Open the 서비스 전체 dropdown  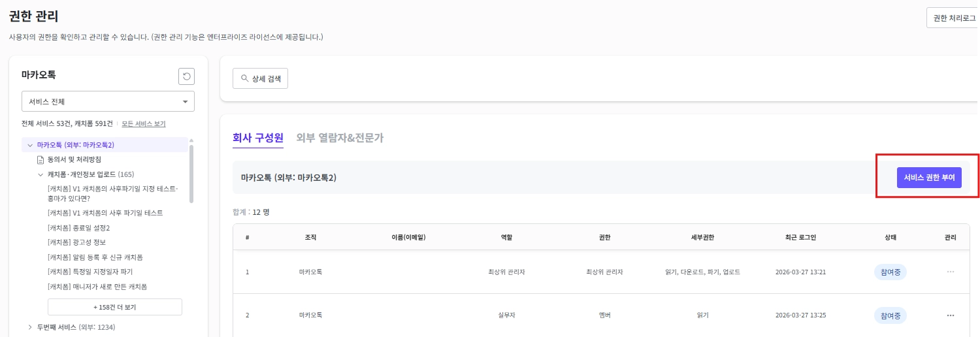tap(108, 102)
